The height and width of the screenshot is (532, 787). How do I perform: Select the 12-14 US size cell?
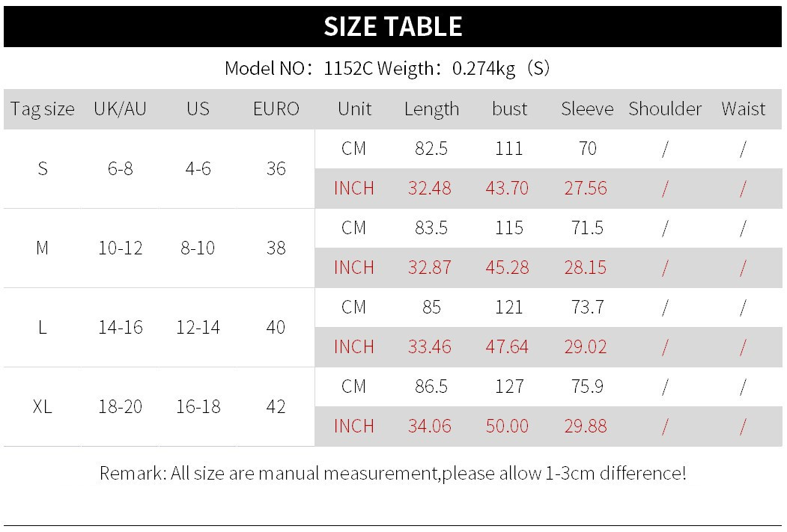pos(198,327)
